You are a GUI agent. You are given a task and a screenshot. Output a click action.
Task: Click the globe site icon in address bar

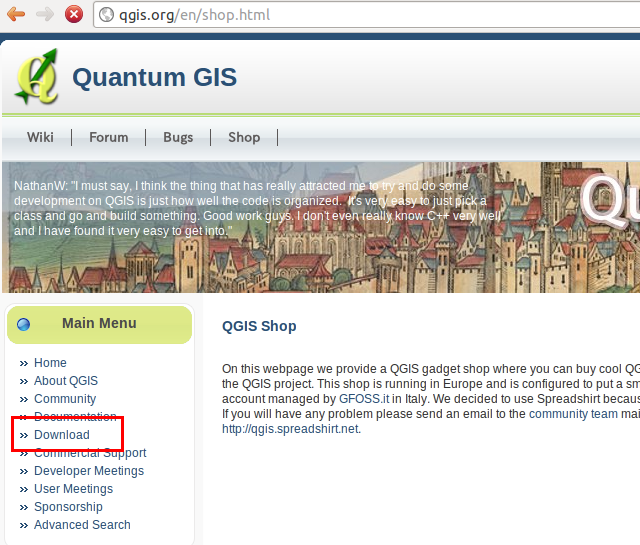(x=107, y=15)
